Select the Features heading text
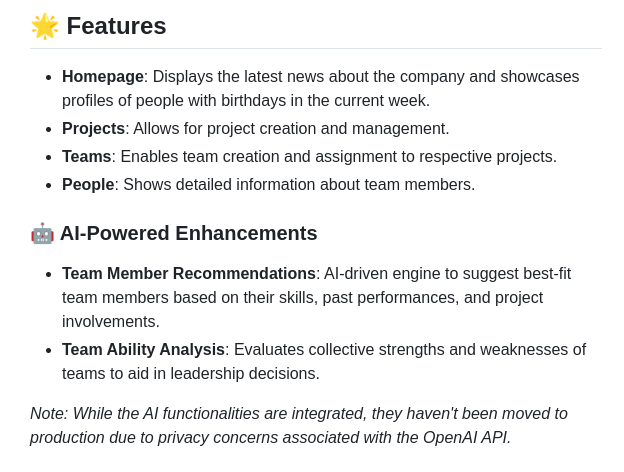 click(116, 26)
